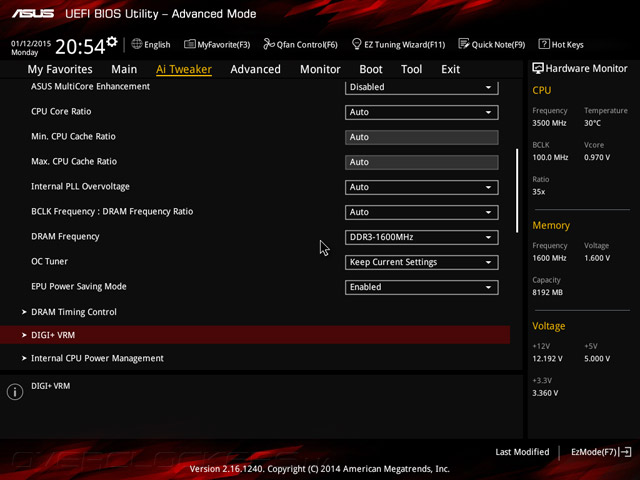Click the Capacity 8192 MB value
The height and width of the screenshot is (480, 640).
point(547,292)
